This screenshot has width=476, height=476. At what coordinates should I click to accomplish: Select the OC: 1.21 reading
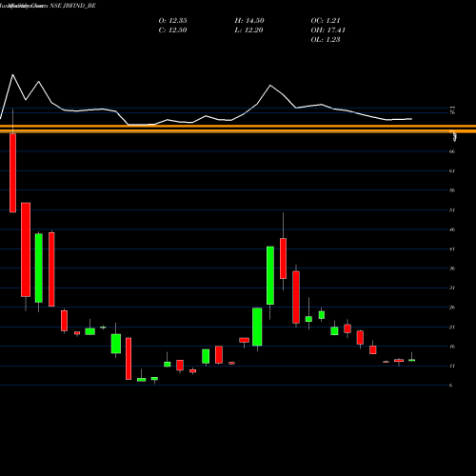pyautogui.click(x=326, y=21)
